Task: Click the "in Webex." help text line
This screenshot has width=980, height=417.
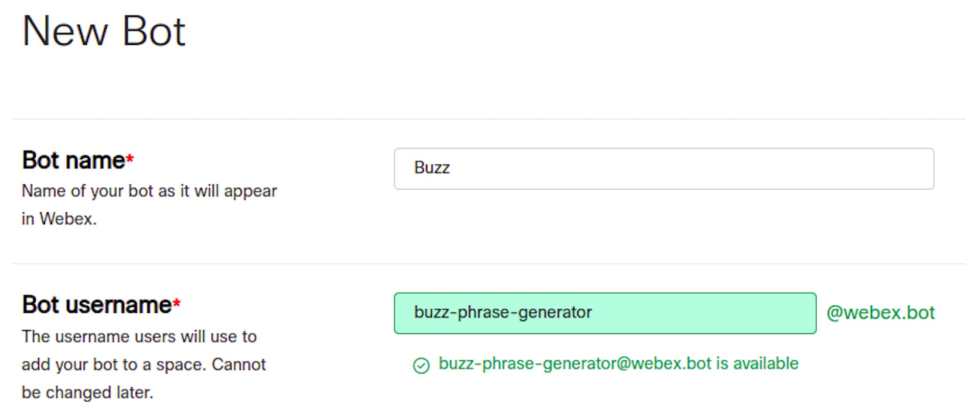Action: [59, 219]
